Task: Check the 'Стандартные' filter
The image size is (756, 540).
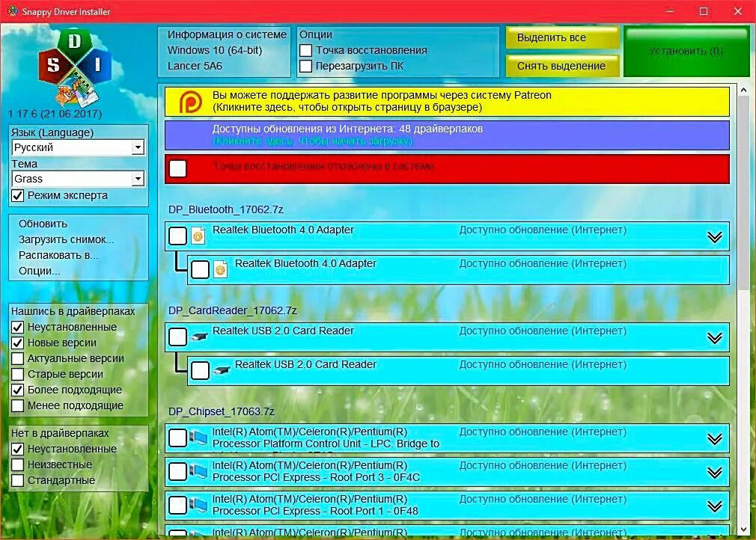Action: [17, 480]
